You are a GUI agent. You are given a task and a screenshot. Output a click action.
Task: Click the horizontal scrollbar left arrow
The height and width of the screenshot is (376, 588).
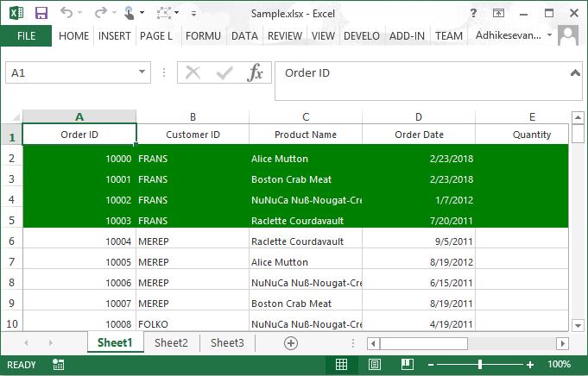pos(373,343)
